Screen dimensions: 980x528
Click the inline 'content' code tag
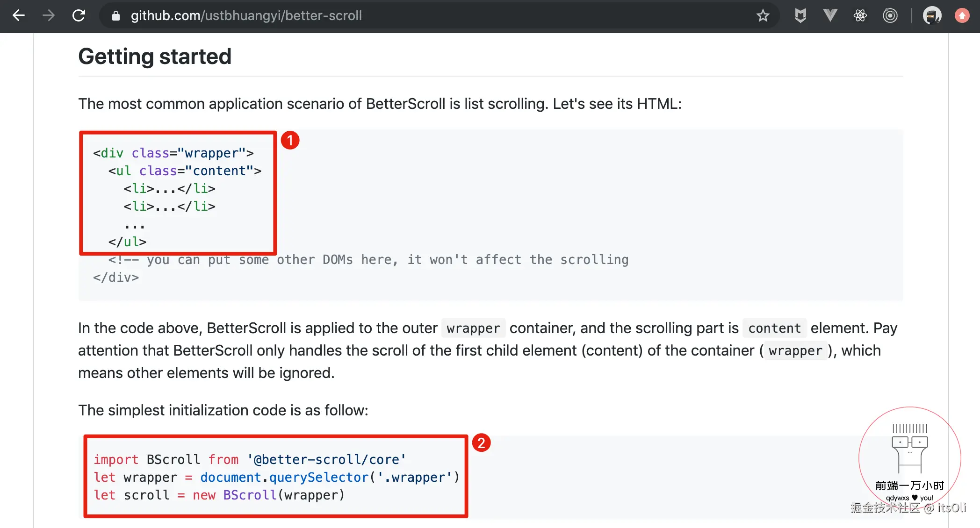(774, 328)
